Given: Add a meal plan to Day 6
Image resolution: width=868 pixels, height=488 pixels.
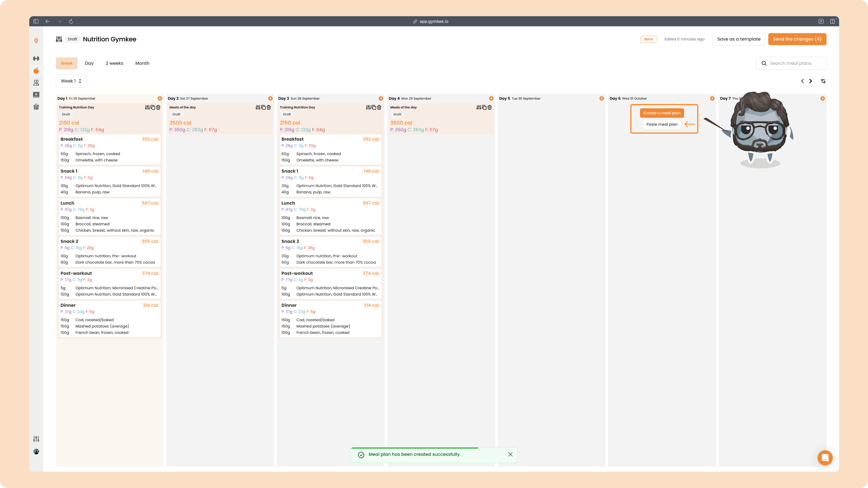Looking at the screenshot, I should 712,98.
